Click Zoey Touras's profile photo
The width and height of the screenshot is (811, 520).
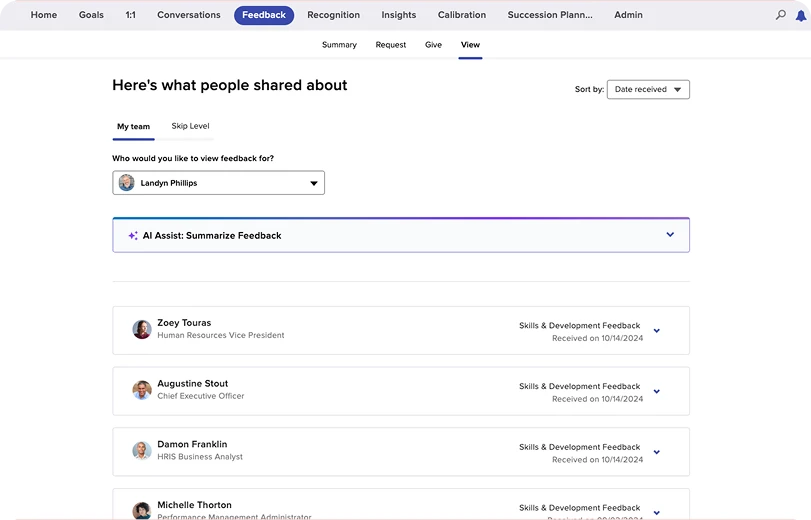[x=142, y=330]
